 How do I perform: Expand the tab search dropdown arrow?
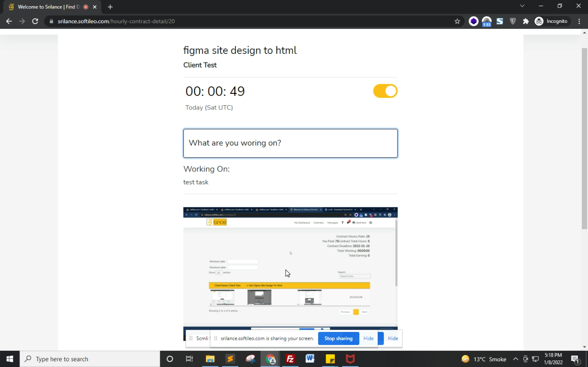click(x=522, y=6)
